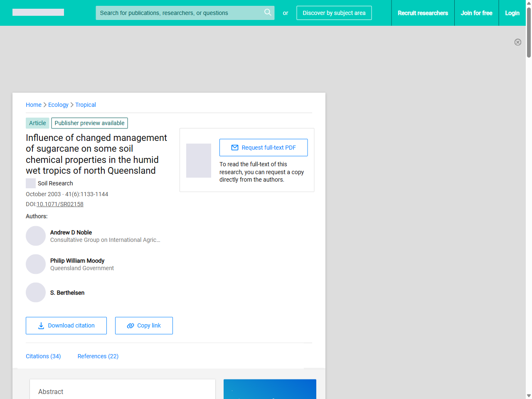Open the Login page

(512, 13)
